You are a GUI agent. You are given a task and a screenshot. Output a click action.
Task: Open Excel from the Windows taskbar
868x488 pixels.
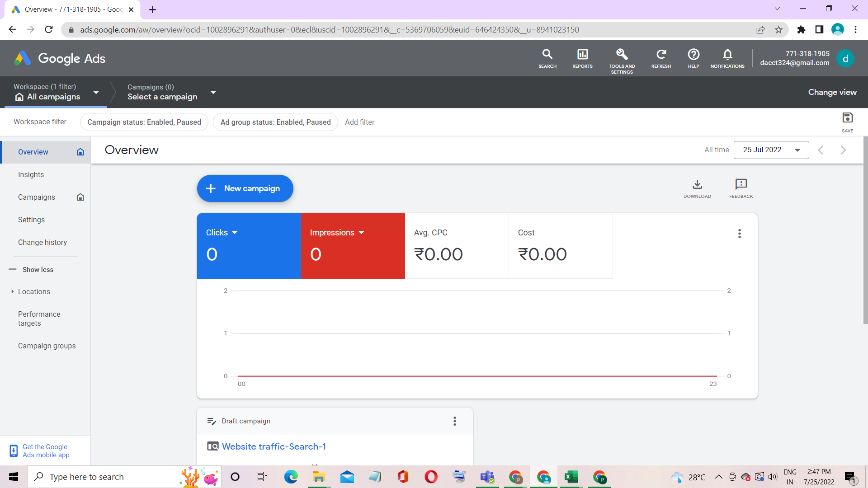[571, 477]
